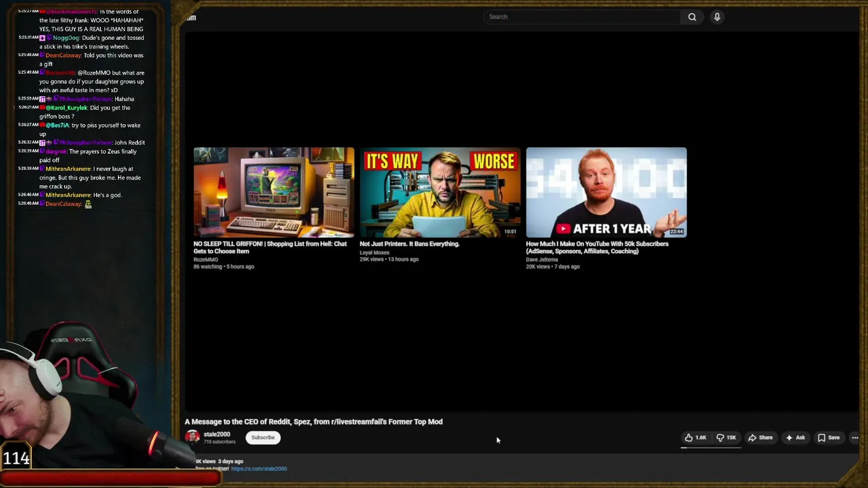The height and width of the screenshot is (488, 868).
Task: Click chat message mentioning @RozeMMO
Action: click(x=92, y=81)
